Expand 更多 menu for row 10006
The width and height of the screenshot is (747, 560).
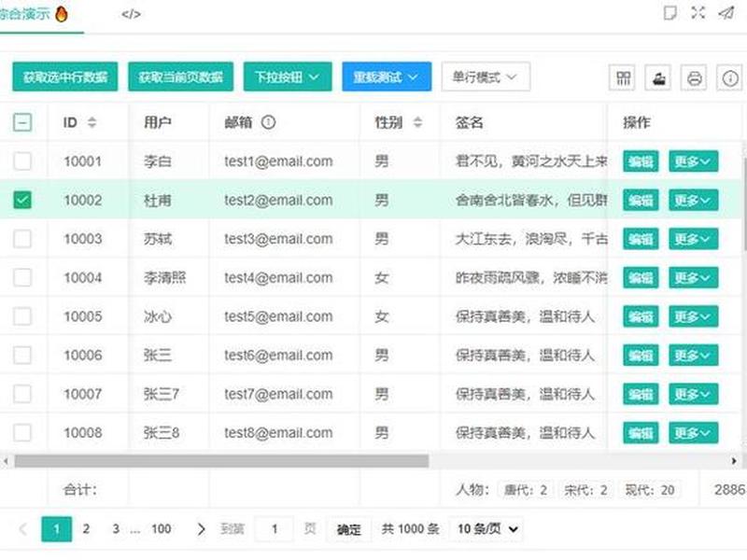pos(693,356)
